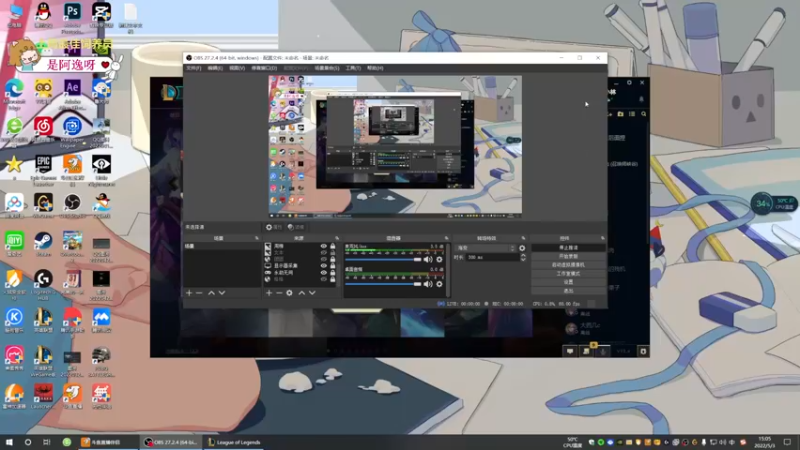Click the Exit (退出) button in Controls
800x450 pixels.
tap(568, 291)
